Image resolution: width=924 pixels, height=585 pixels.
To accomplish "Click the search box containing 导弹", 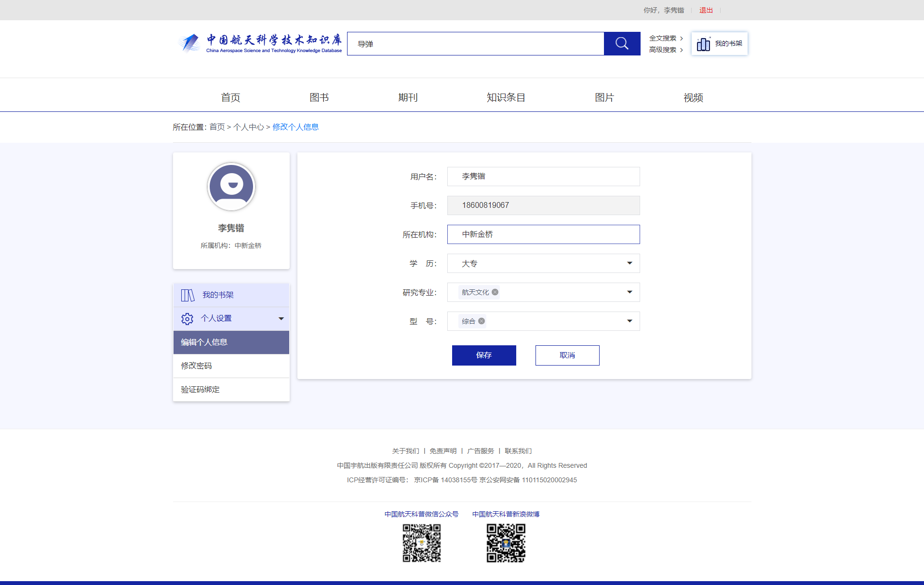I will pos(475,43).
